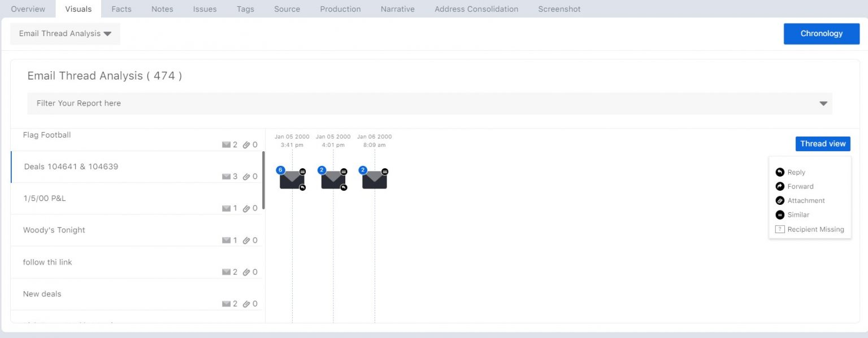Select the 1/5/00 P&L thread
This screenshot has width=868, height=338.
tap(137, 199)
